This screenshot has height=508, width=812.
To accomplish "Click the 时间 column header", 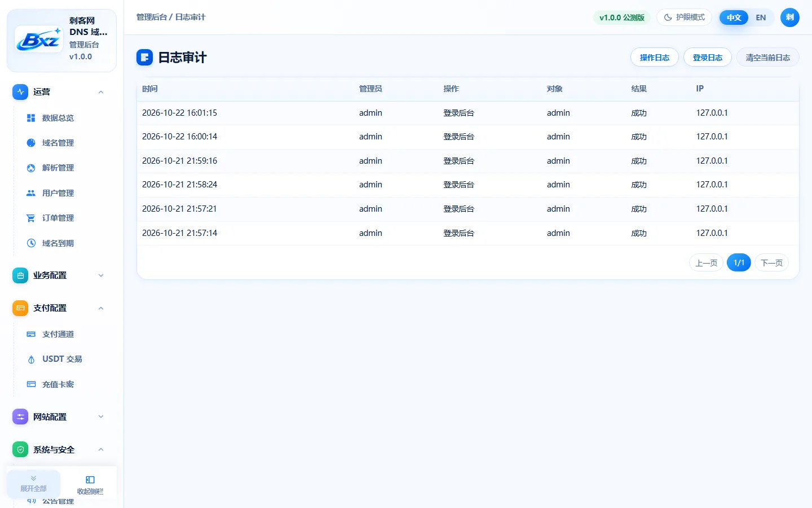I will coord(150,89).
